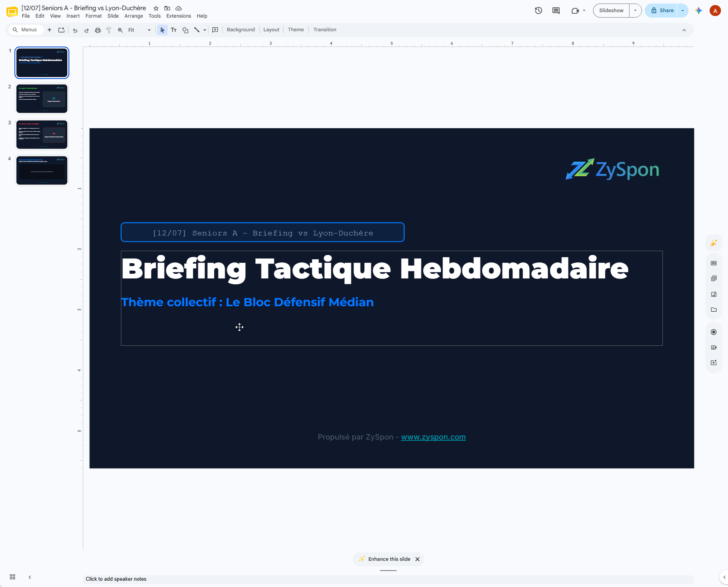Open the Google Slides home icon
This screenshot has height=587, width=728.
pos(12,12)
